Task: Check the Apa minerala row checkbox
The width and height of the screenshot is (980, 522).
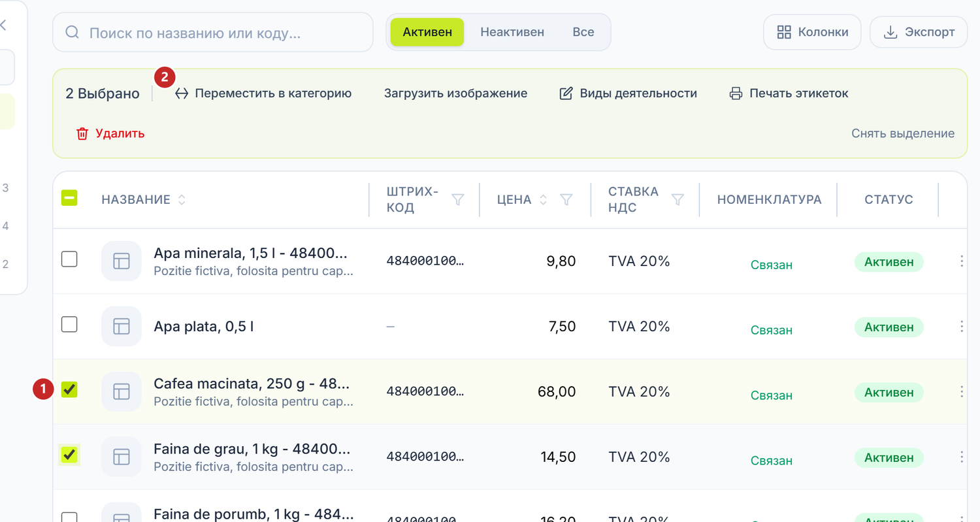Action: [x=69, y=259]
